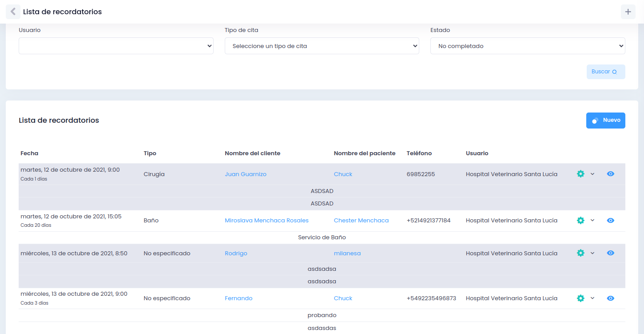Click the Nombre del cliente column header
Image resolution: width=644 pixels, height=334 pixels.
click(x=253, y=153)
